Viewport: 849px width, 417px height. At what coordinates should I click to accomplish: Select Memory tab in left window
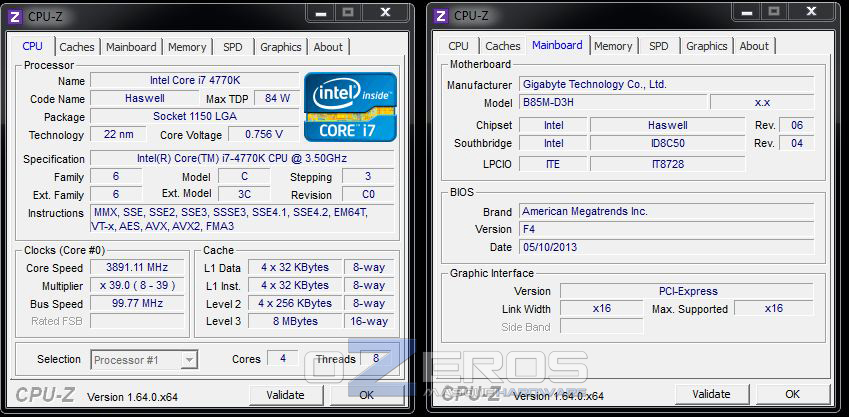point(187,47)
